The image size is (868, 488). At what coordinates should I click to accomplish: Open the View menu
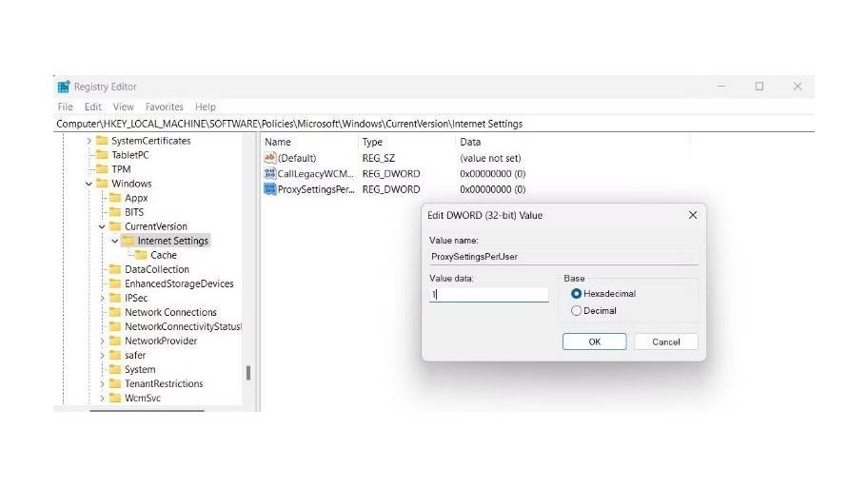[124, 107]
